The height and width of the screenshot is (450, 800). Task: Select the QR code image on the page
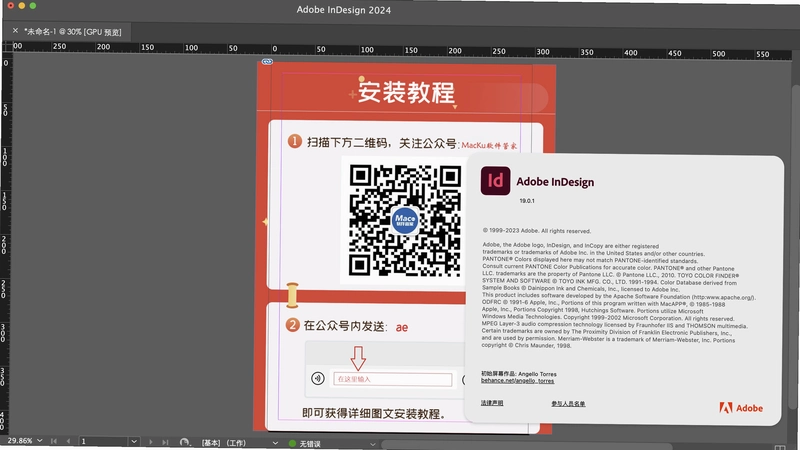click(405, 220)
